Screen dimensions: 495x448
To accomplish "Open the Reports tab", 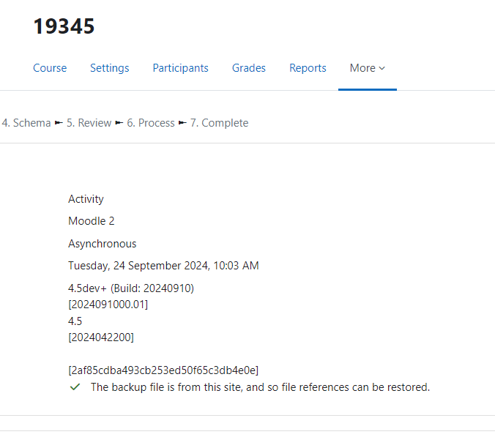I will [308, 68].
